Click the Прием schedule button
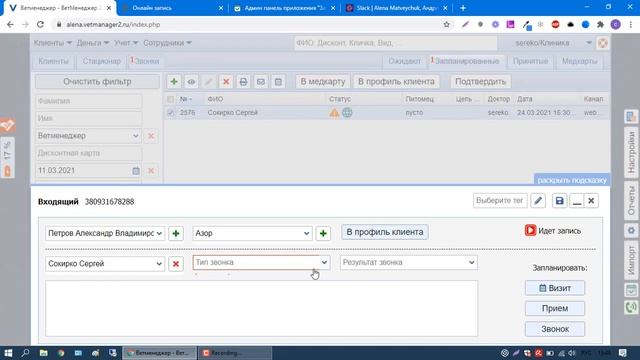 click(555, 309)
